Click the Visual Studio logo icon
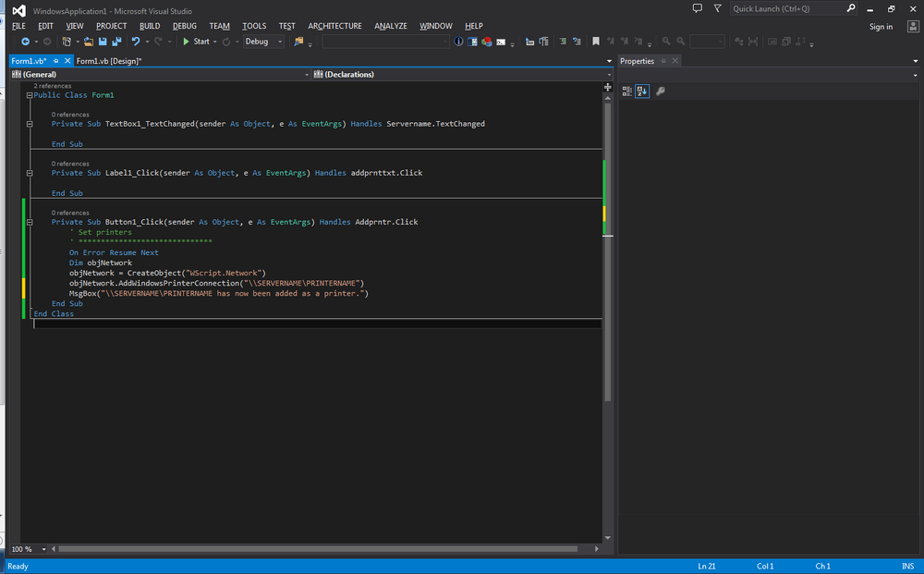Viewport: 924px width, 574px height. tap(18, 10)
